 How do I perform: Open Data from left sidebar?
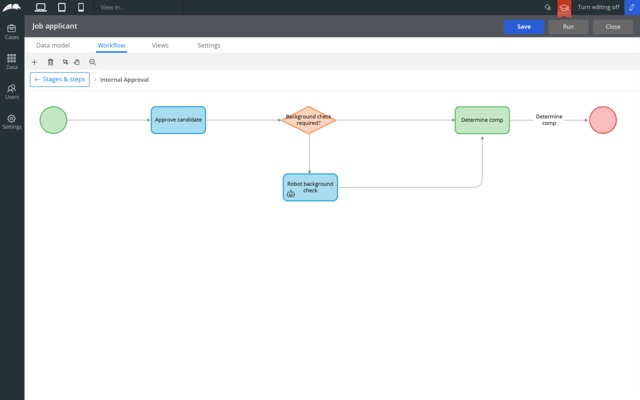12,61
